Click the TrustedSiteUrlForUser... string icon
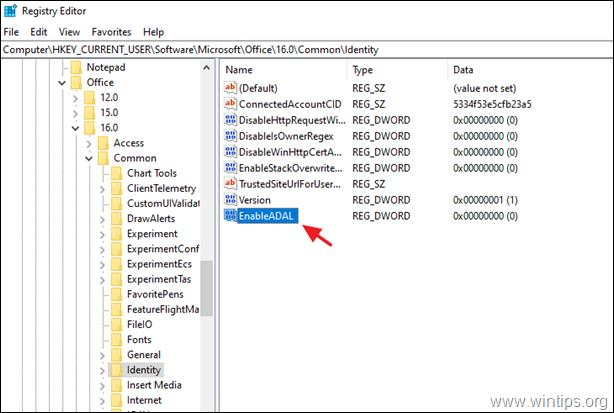The height and width of the screenshot is (413, 614). point(230,184)
